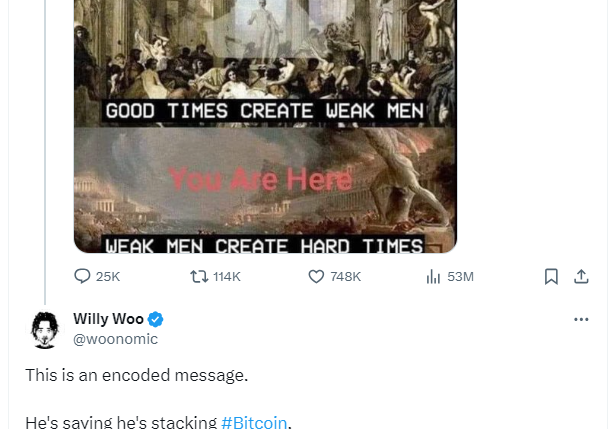Click the 25K replies count

pyautogui.click(x=108, y=277)
